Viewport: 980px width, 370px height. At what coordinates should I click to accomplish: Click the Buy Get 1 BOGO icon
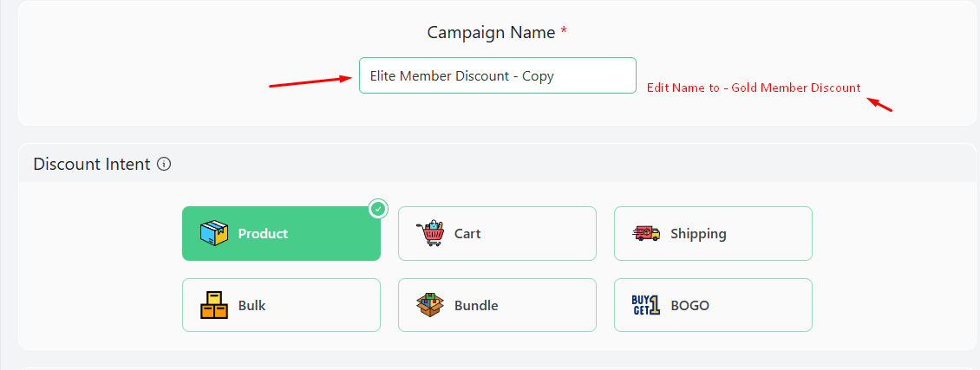[x=646, y=305]
